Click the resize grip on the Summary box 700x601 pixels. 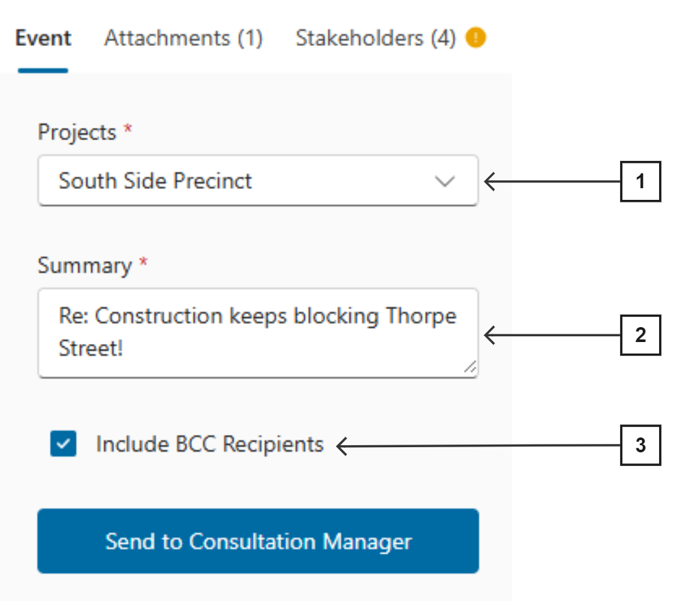point(469,365)
